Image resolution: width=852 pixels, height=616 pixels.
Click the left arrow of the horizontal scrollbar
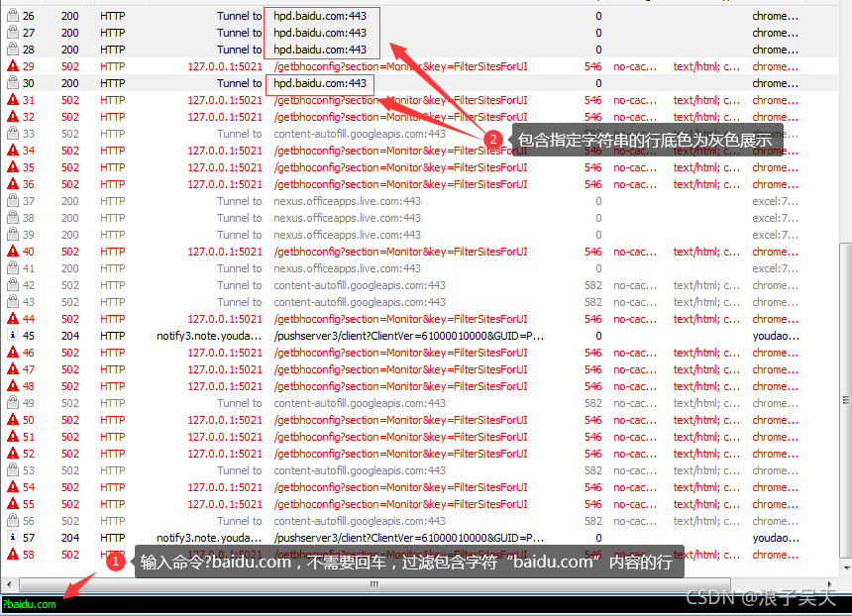coord(8,584)
